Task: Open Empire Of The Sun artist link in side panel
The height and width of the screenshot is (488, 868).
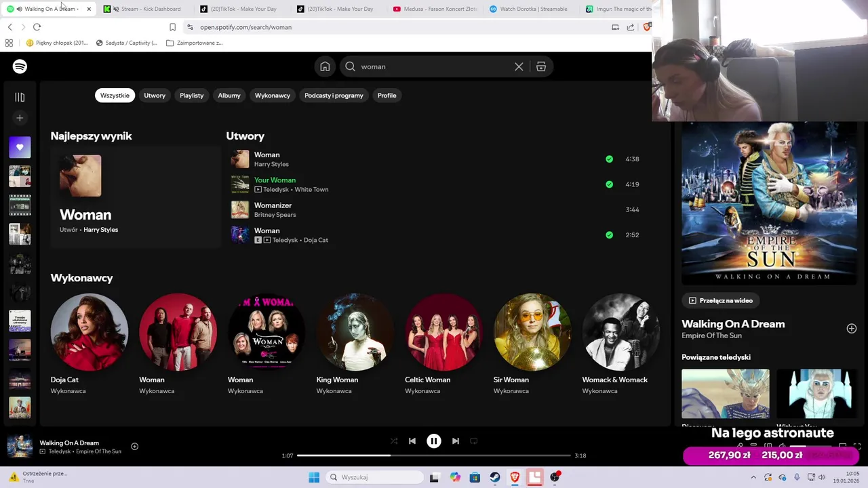Action: [711, 335]
